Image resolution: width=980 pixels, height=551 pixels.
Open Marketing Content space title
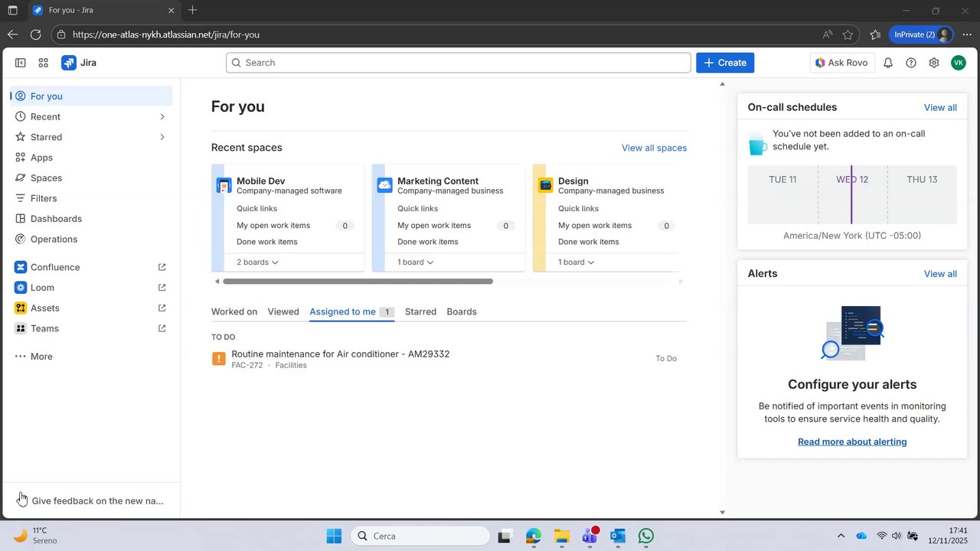click(x=438, y=181)
